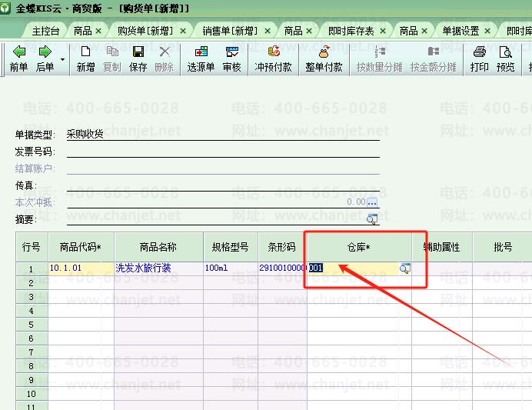Switch to 单据设置 tab
532x410 pixels.
tap(461, 32)
